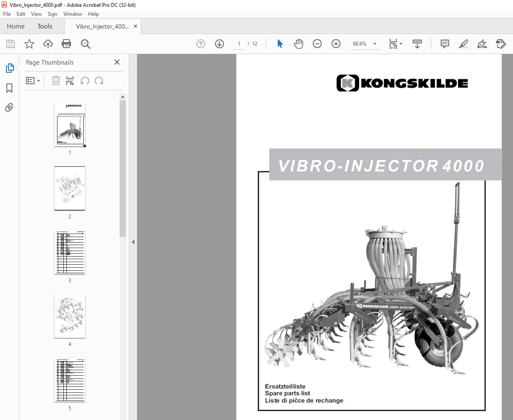This screenshot has height=420, width=513.
Task: Open Page Thumbnails sidebar icon
Action: (x=9, y=68)
